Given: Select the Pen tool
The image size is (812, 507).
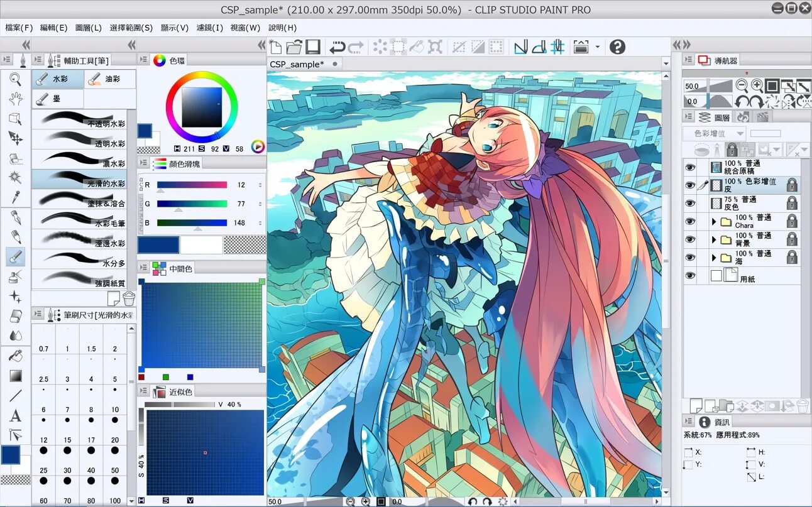Looking at the screenshot, I should [15, 218].
